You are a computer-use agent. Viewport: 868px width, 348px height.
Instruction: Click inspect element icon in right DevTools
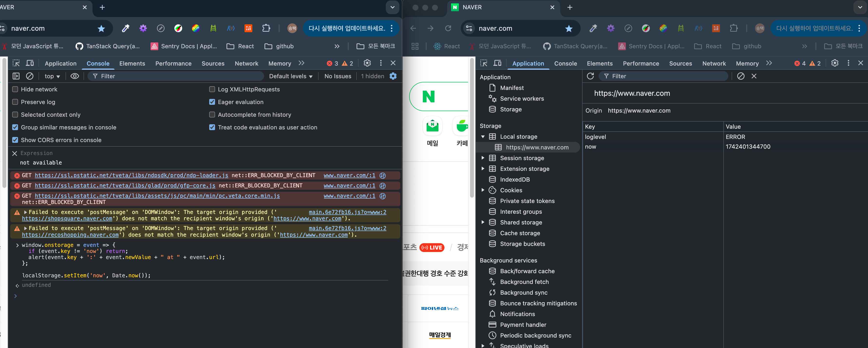(x=484, y=63)
